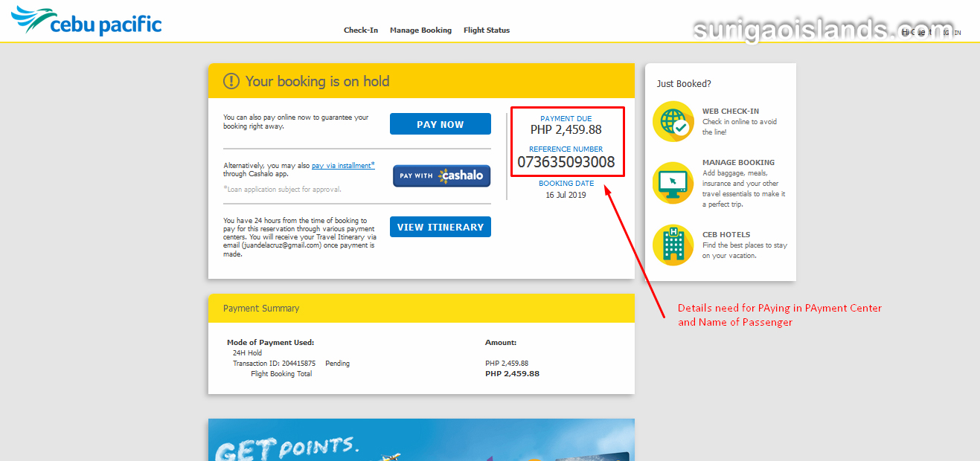Click the Payment Summary header
This screenshot has width=980, height=461.
click(421, 308)
